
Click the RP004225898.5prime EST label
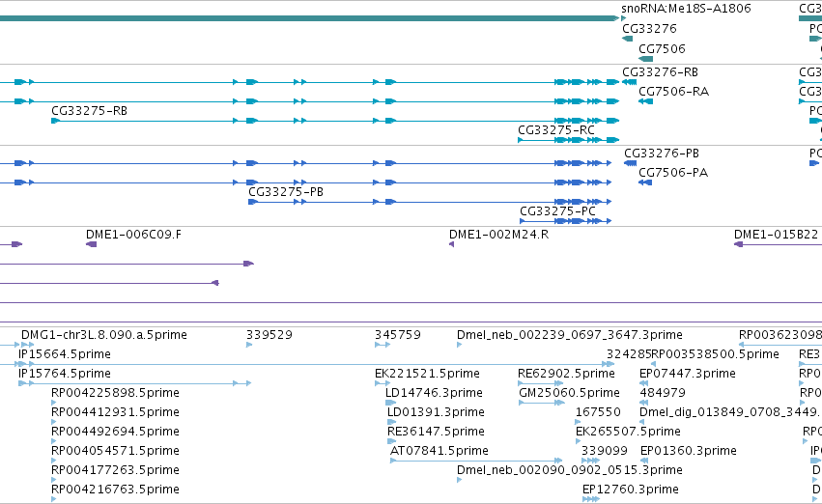[115, 394]
